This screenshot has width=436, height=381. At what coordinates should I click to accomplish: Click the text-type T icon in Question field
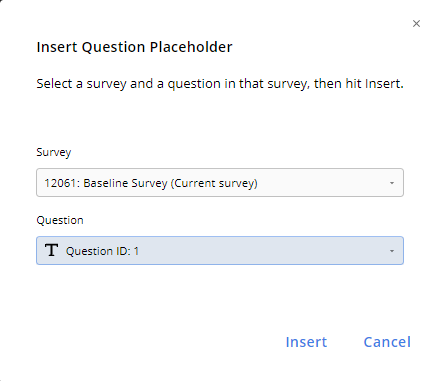[51, 250]
